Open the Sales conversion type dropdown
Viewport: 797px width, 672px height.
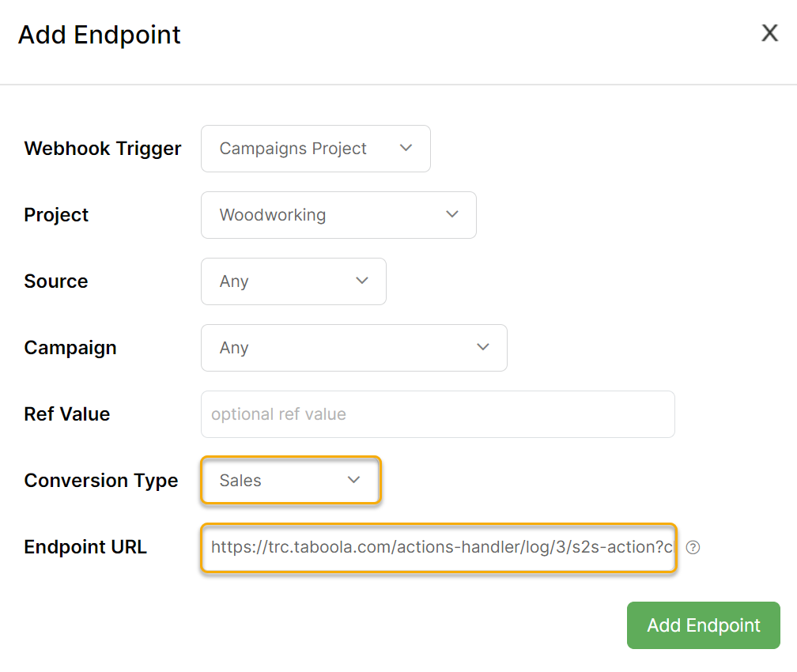290,481
